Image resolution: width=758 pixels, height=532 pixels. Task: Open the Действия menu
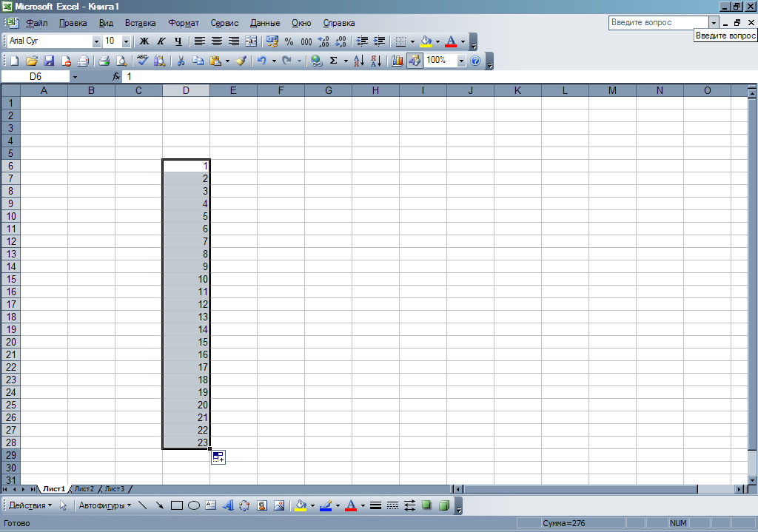30,505
